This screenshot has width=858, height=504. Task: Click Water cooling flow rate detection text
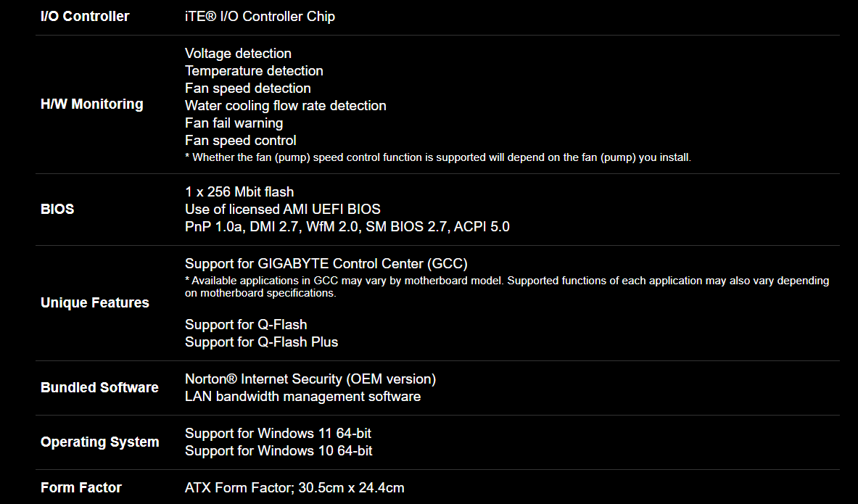point(286,106)
